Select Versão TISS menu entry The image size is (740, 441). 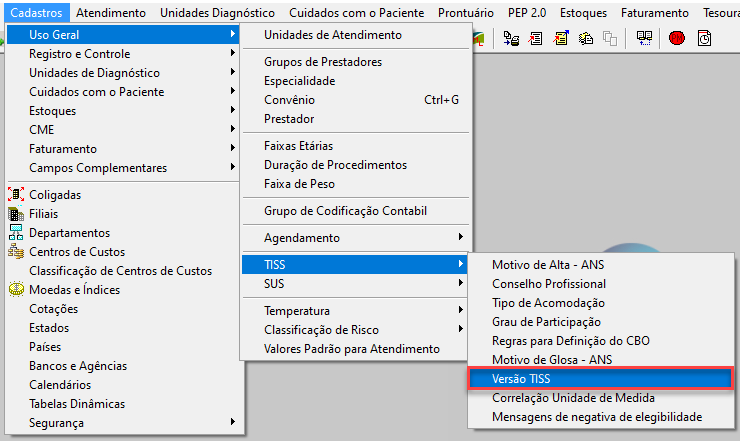point(600,379)
